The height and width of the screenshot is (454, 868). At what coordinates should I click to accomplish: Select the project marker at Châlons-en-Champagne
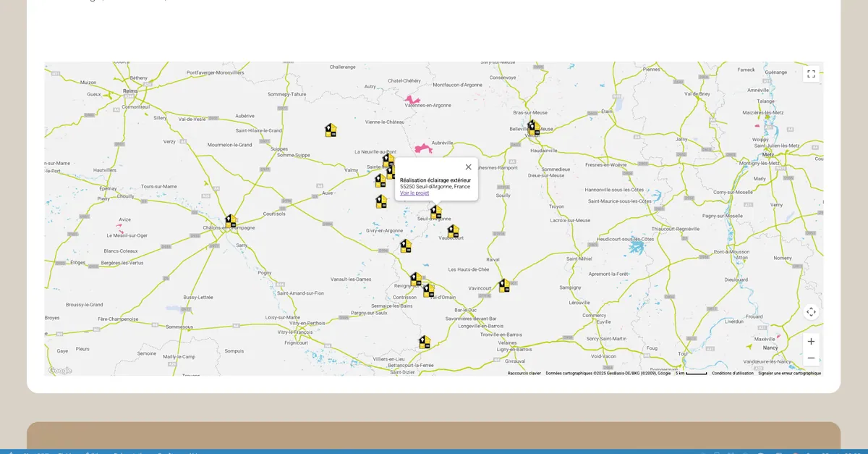(x=231, y=221)
